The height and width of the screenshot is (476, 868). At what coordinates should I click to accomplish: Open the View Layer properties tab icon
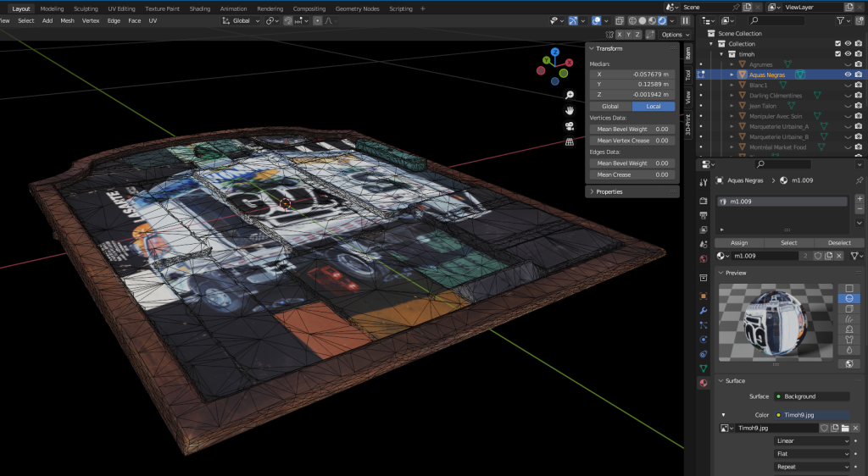point(703,230)
